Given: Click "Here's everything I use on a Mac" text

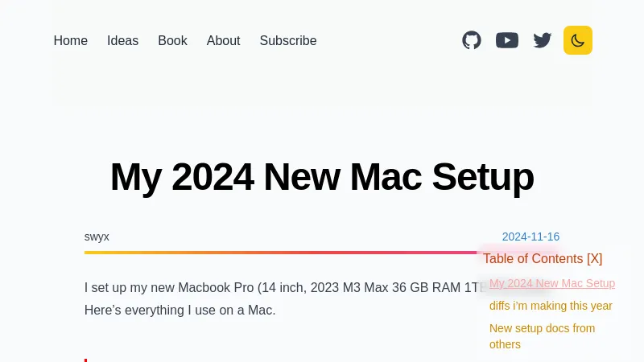Looking at the screenshot, I should tap(180, 310).
